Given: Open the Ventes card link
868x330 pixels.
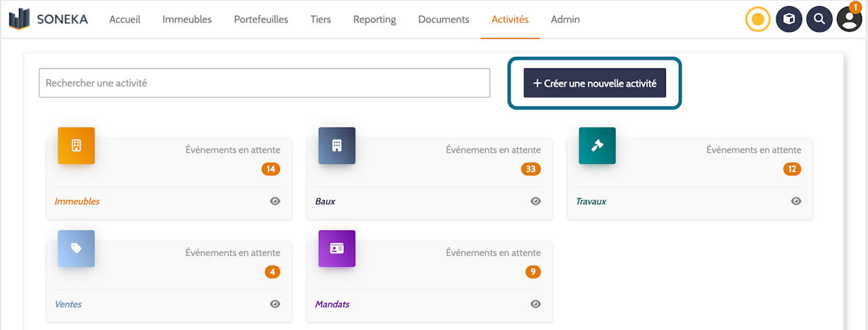Looking at the screenshot, I should (x=68, y=304).
